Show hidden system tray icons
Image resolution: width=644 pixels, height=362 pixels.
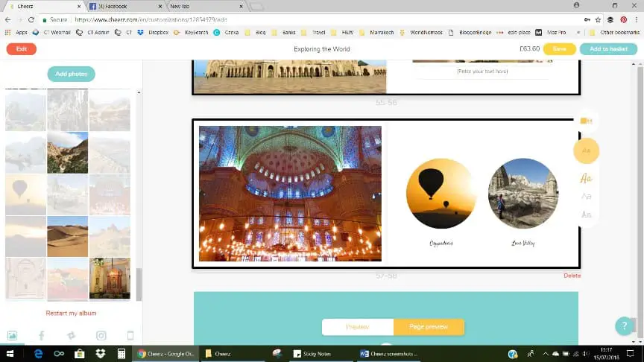546,354
